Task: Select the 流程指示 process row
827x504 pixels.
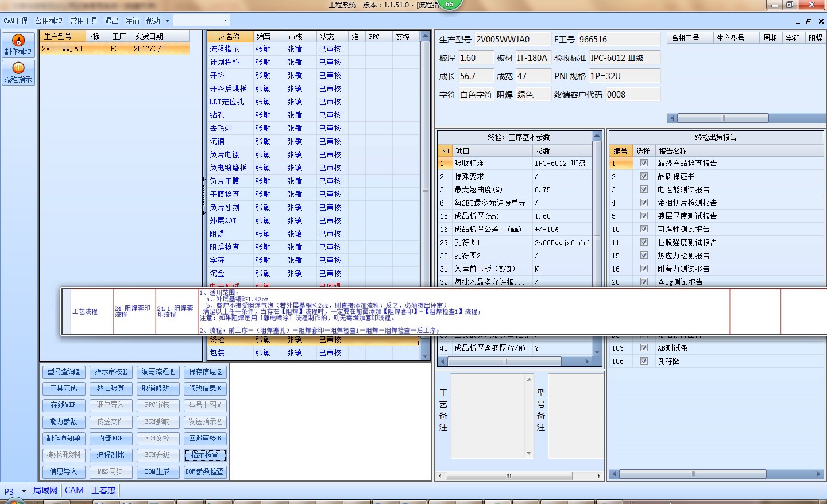Action: click(314, 49)
